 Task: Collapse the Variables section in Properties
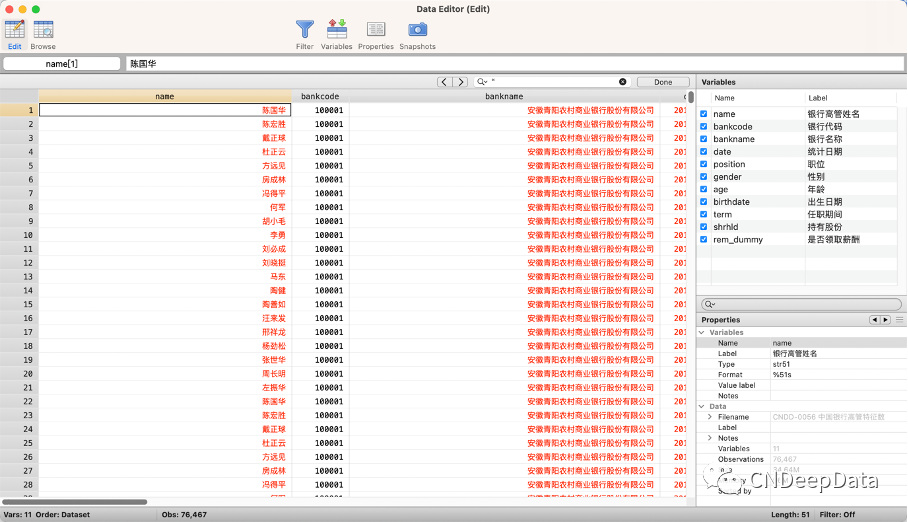pos(702,333)
